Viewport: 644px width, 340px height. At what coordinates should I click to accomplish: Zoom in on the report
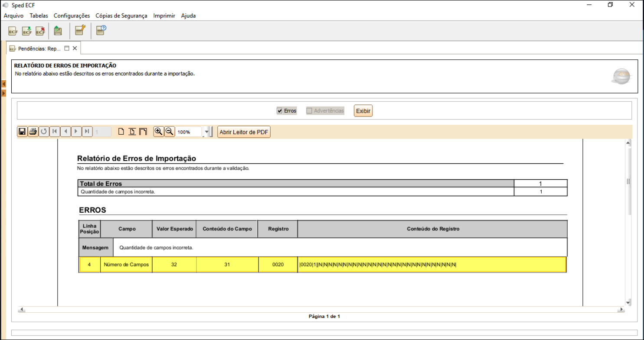[x=159, y=132]
